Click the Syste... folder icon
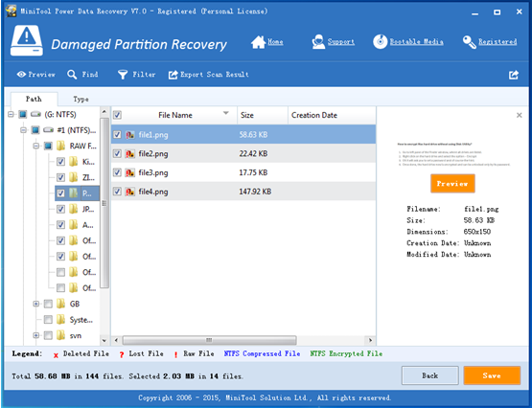The height and width of the screenshot is (408, 532). click(x=61, y=320)
